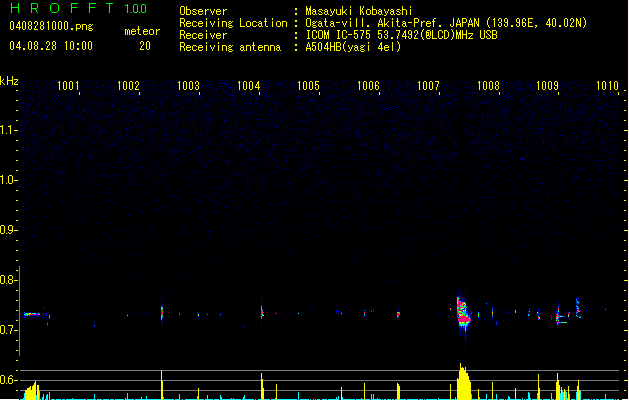The height and width of the screenshot is (400, 629).
Task: Click the 1009 time axis marker
Action: coord(548,85)
